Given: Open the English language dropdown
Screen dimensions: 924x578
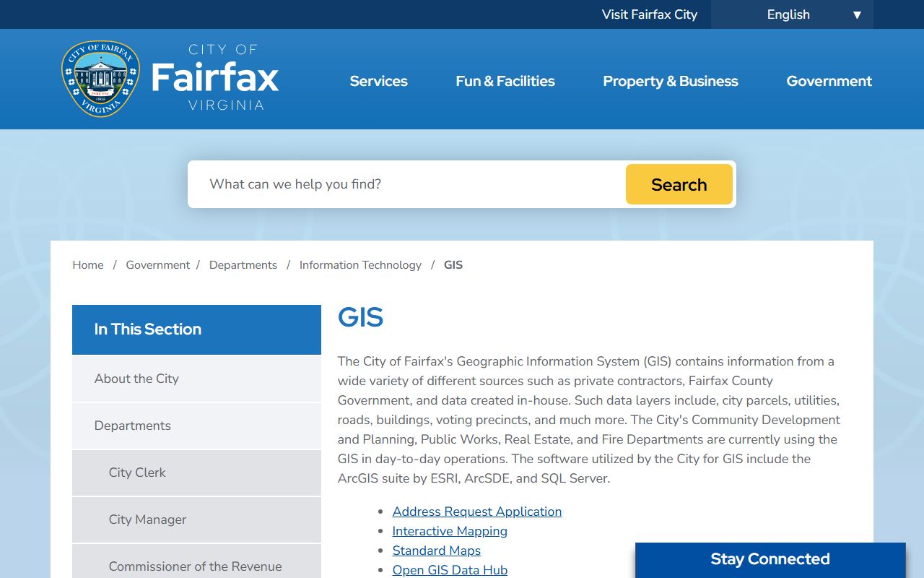Looking at the screenshot, I should pos(792,14).
